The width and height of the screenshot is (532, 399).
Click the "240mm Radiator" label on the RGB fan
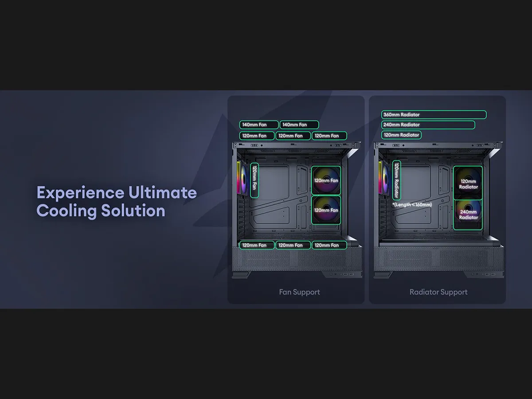(468, 215)
